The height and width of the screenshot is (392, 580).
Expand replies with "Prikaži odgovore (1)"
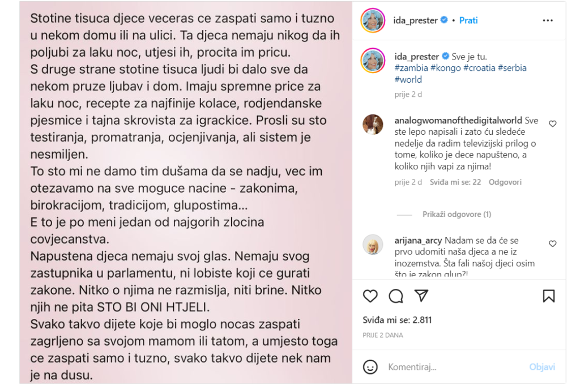pyautogui.click(x=457, y=215)
